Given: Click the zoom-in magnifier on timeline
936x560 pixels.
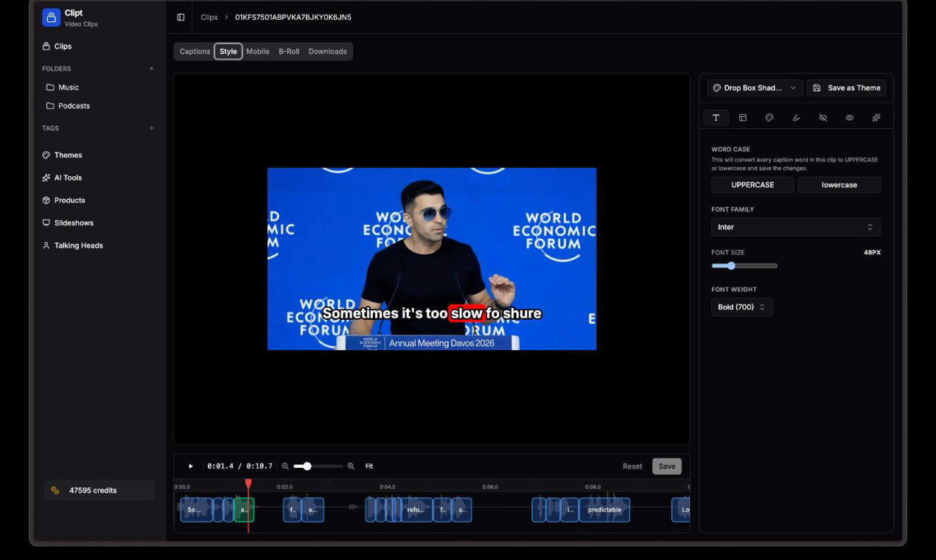Looking at the screenshot, I should tap(351, 466).
